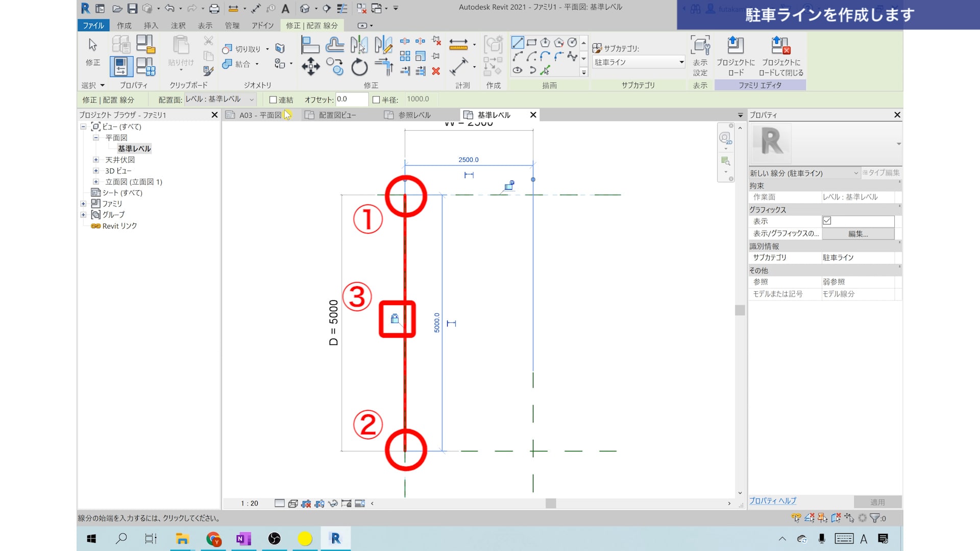Viewport: 980px width, 551px height.
Task: Click the padlock constraint icon
Action: (x=395, y=319)
